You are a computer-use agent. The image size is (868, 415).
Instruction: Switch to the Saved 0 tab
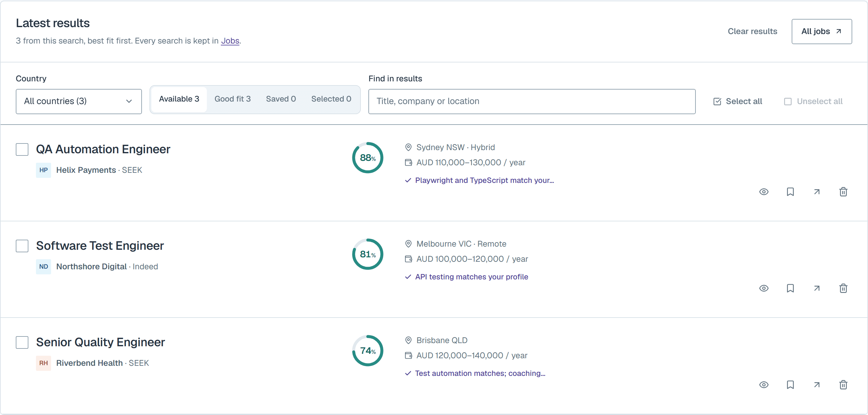point(281,99)
